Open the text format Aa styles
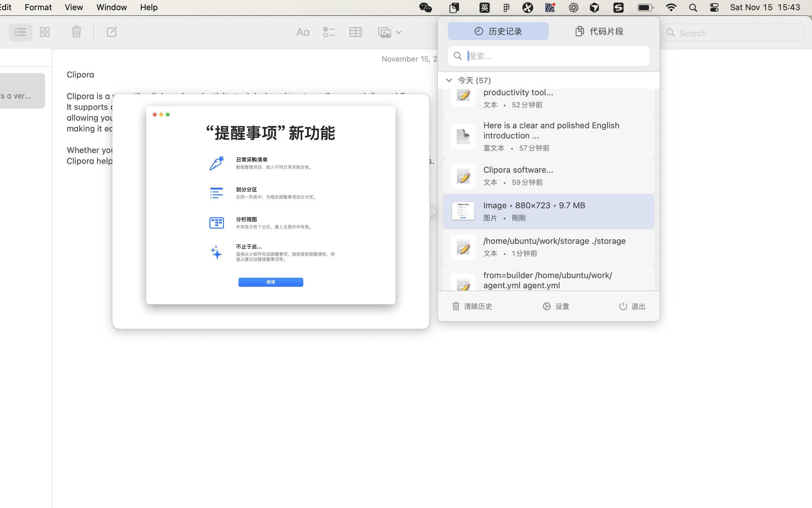This screenshot has width=812, height=508. tap(302, 33)
